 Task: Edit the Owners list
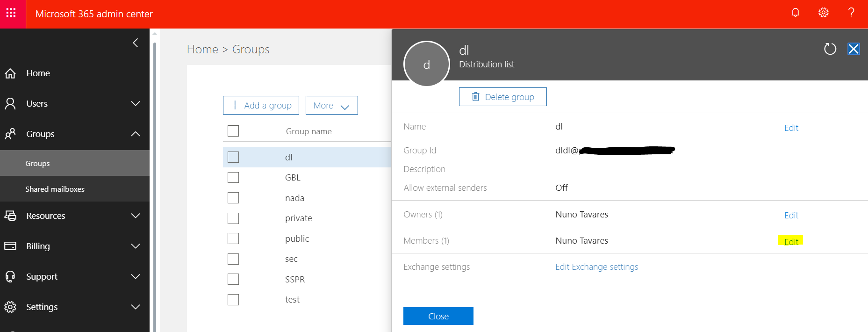tap(791, 215)
